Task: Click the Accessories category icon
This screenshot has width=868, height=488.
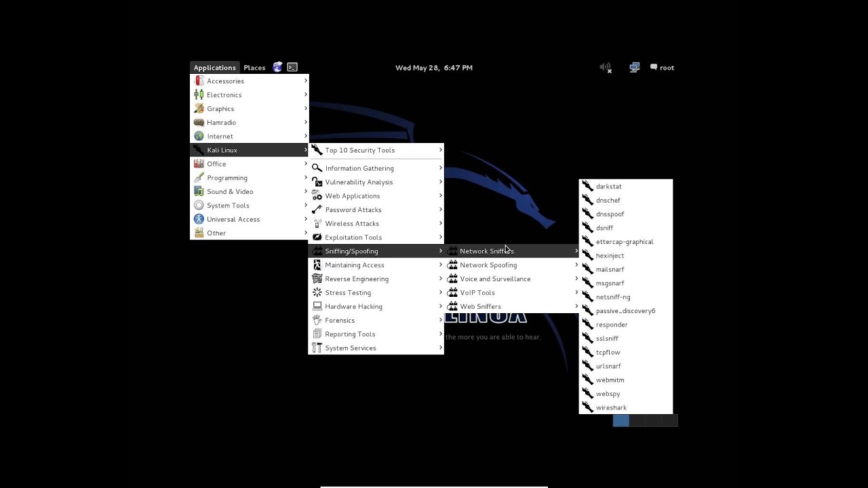Action: [x=199, y=81]
